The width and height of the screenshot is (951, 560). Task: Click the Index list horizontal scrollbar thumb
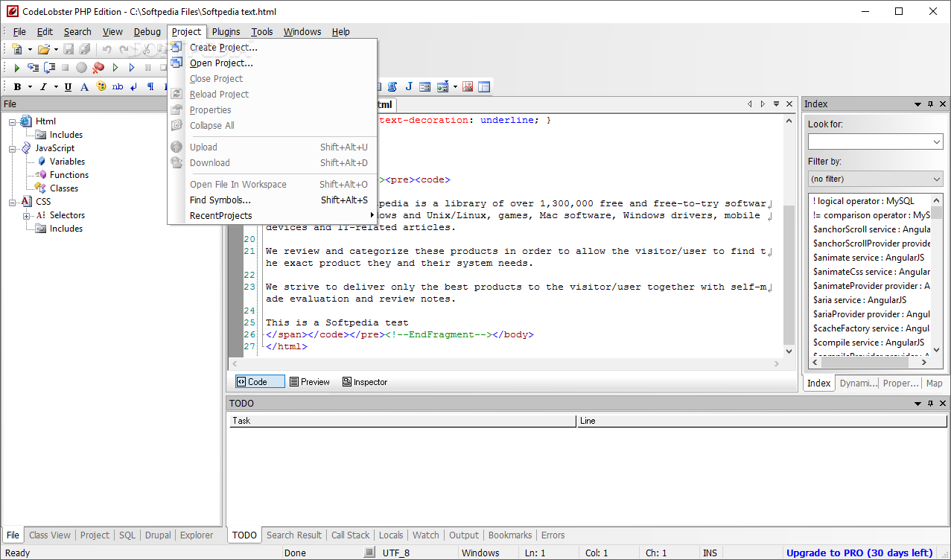(864, 362)
